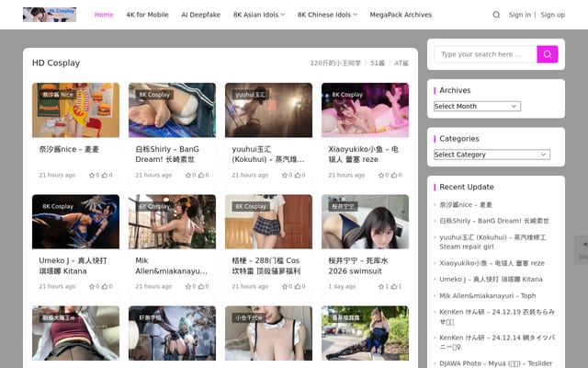The width and height of the screenshot is (588, 368).
Task: Open thumbnail of the 奈汐酱nice – 麦麦 post
Action: (75, 110)
